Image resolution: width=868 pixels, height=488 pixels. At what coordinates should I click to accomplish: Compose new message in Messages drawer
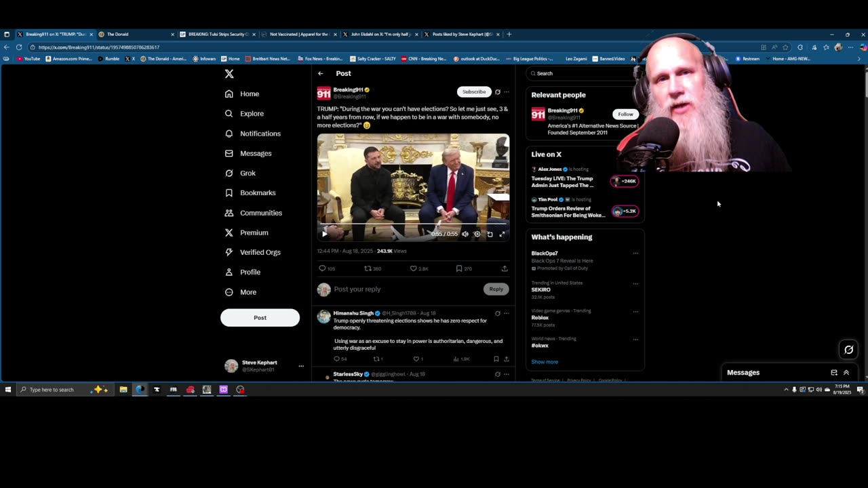click(x=834, y=373)
